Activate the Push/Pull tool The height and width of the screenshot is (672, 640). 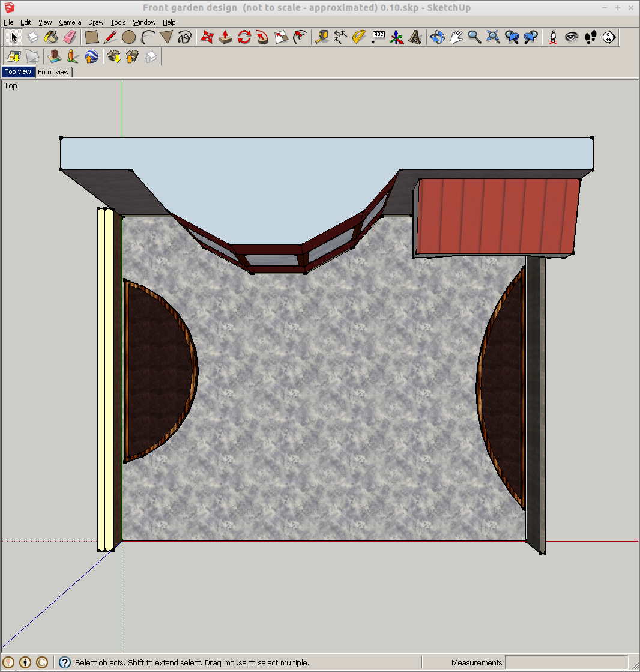click(x=225, y=37)
